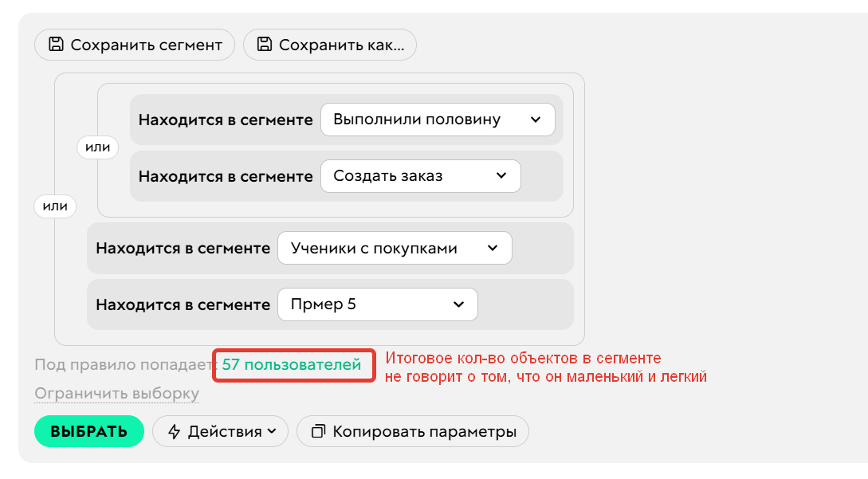The width and height of the screenshot is (868, 479).
Task: Toggle the outer 'или' group operator
Action: 55,206
